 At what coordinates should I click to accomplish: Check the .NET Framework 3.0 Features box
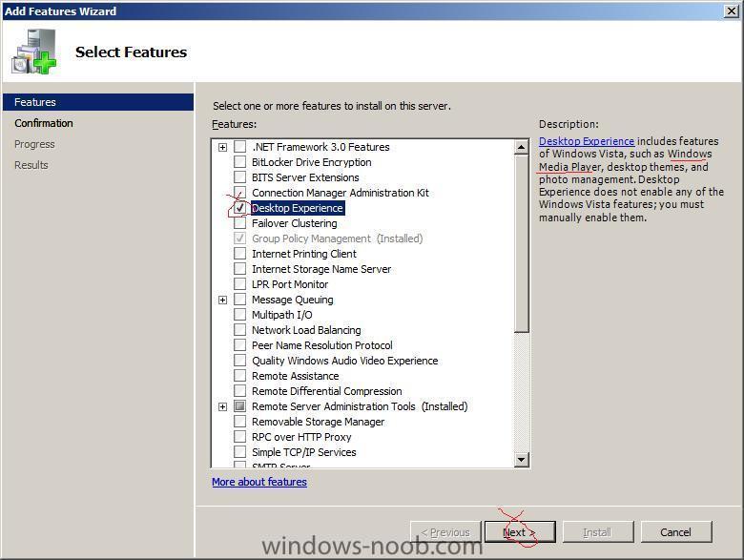coord(240,147)
